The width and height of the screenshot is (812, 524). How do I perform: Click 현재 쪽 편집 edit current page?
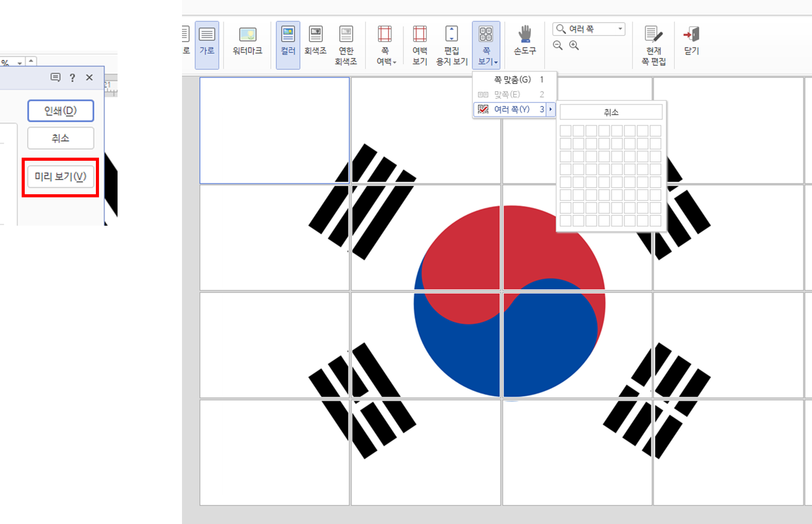(x=654, y=45)
